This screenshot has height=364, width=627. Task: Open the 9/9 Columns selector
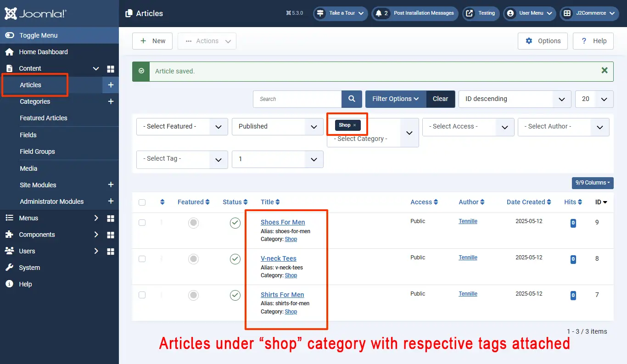pyautogui.click(x=593, y=183)
